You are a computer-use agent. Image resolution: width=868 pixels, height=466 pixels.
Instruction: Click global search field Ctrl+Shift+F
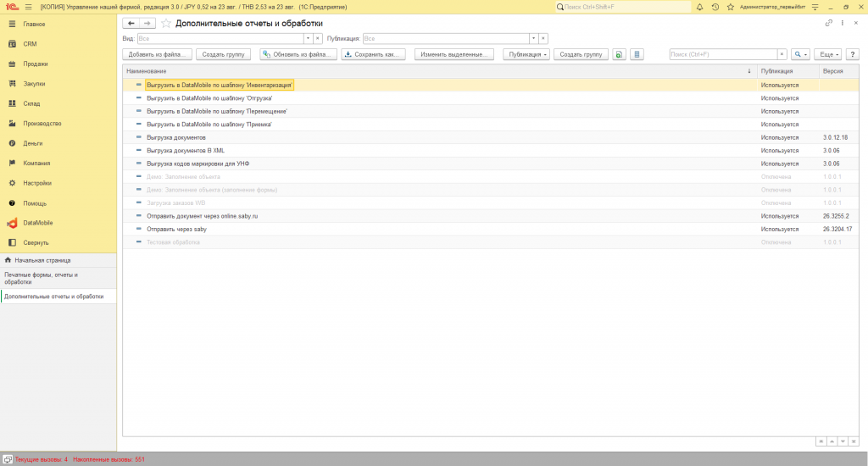coord(623,7)
